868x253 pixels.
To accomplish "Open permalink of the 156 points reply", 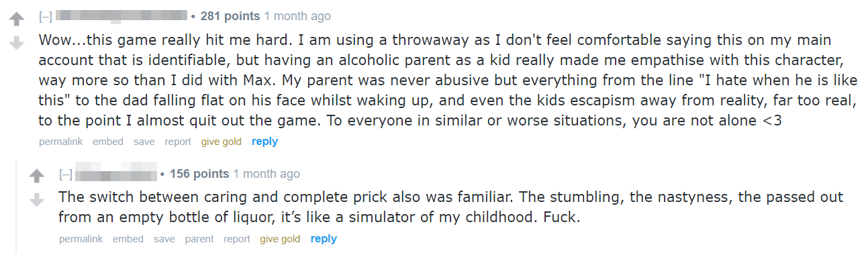I will click(x=81, y=239).
